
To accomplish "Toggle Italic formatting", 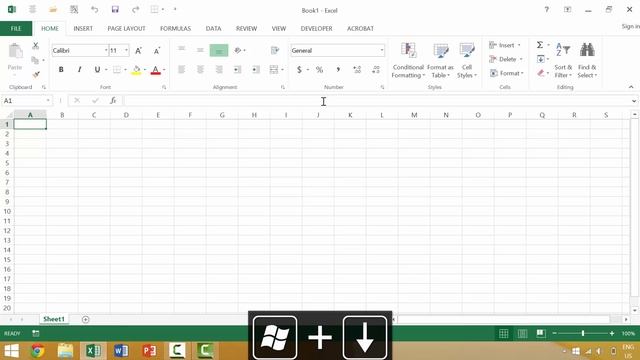I will coord(79,70).
